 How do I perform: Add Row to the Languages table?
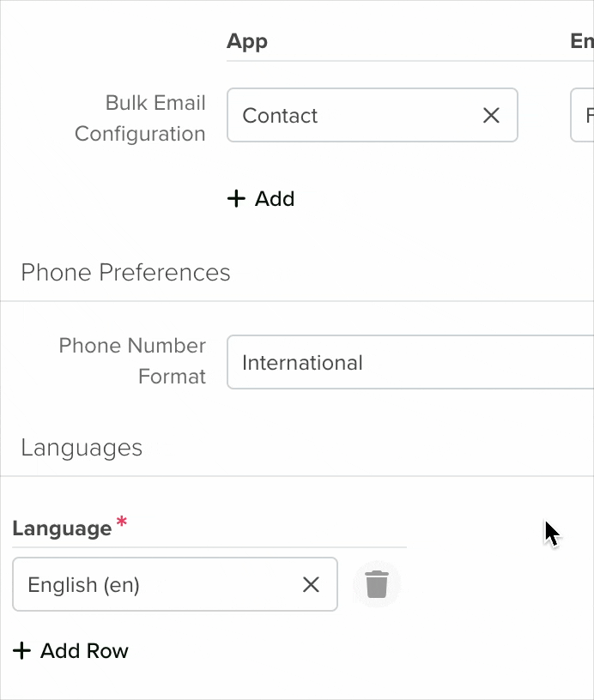coord(70,651)
